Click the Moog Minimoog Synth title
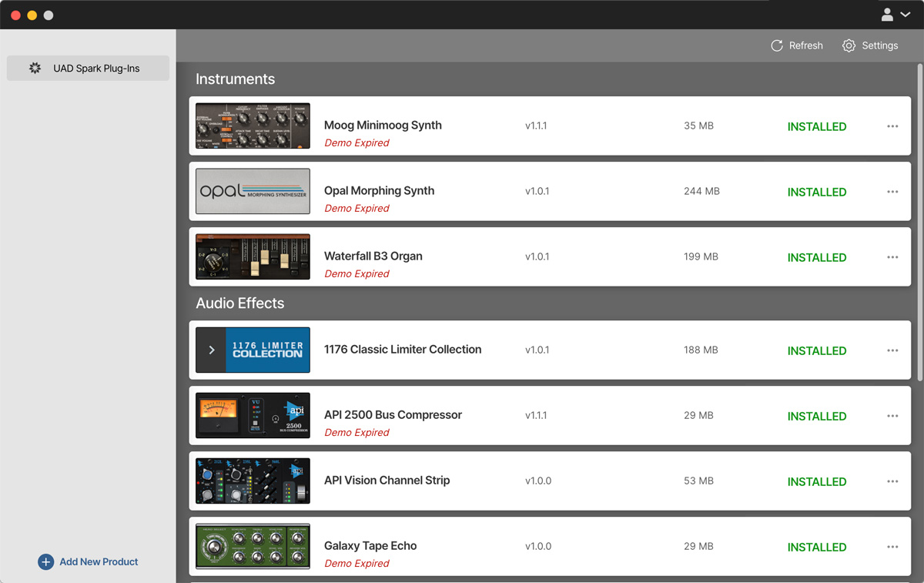This screenshot has width=924, height=583. (383, 125)
